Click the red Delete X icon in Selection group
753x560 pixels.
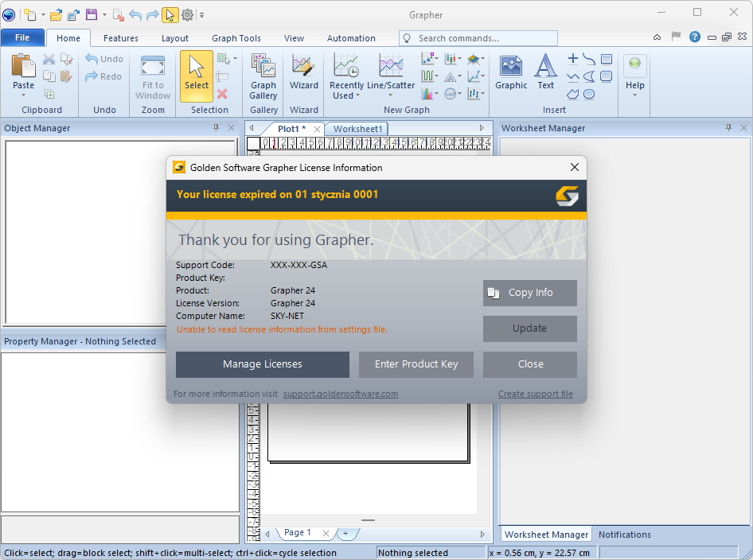point(222,94)
